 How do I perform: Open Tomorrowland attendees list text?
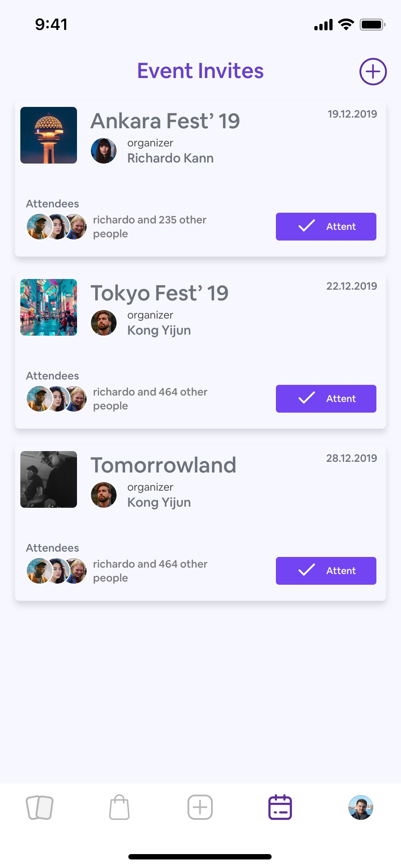click(x=150, y=571)
